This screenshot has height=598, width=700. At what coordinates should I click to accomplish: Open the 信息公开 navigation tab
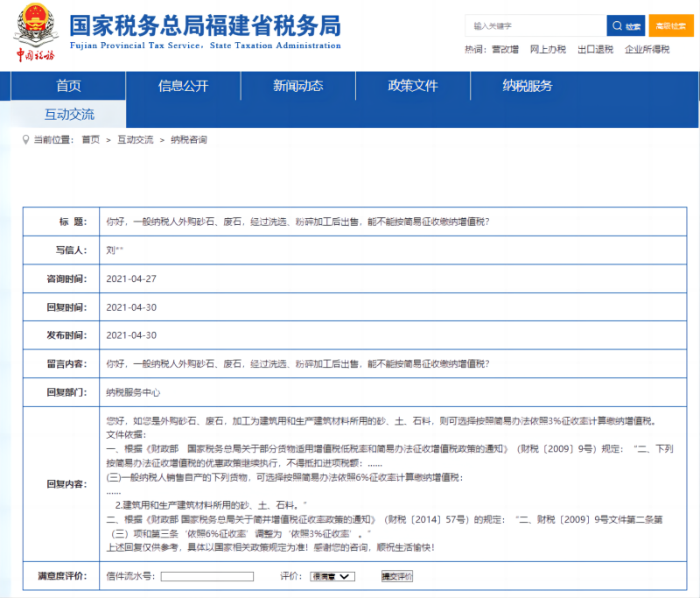[x=183, y=86]
